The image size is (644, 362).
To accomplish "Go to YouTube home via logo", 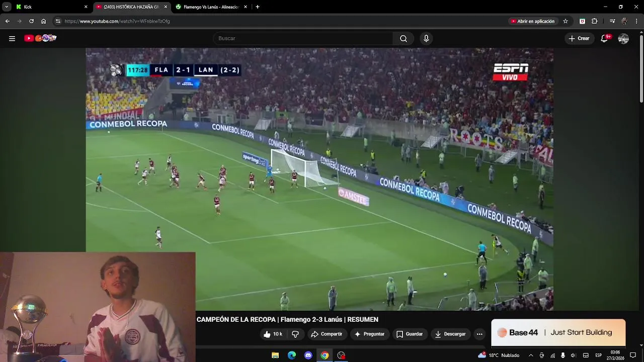I will (40, 38).
